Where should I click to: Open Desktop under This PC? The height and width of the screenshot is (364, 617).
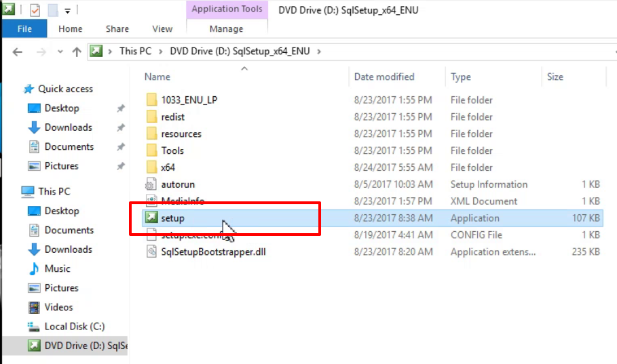pyautogui.click(x=62, y=211)
